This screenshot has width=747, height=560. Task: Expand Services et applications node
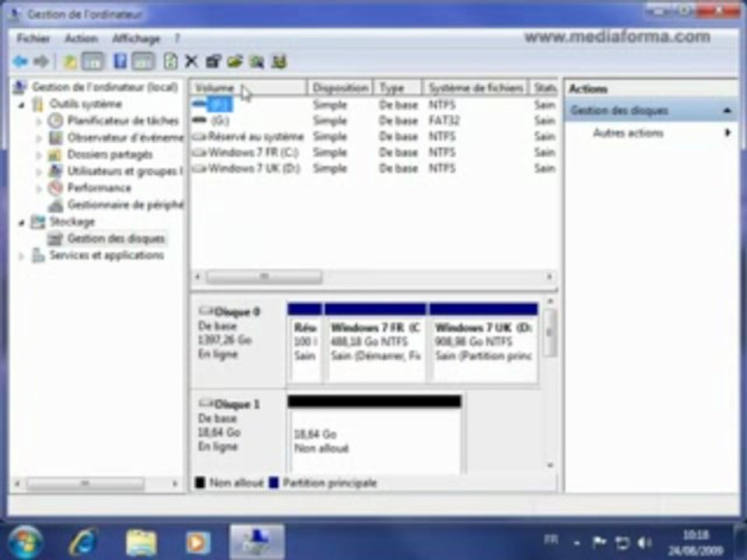pos(22,256)
